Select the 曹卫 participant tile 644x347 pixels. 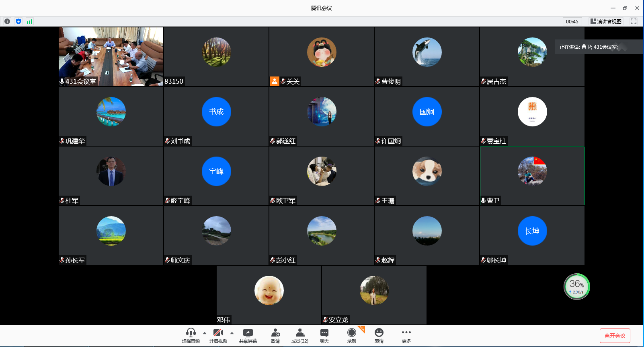coord(532,176)
